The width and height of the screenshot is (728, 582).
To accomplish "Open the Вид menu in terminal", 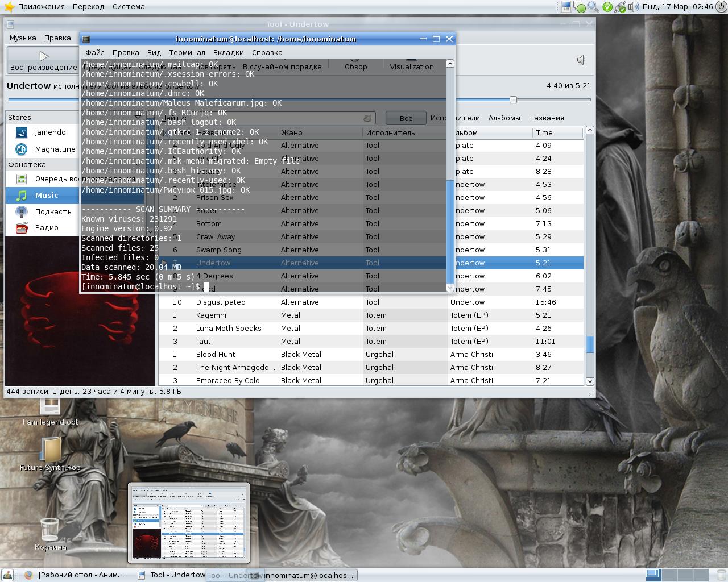I will coord(154,53).
